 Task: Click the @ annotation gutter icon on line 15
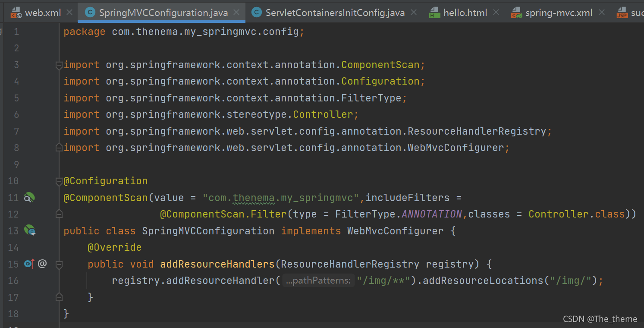tap(42, 264)
